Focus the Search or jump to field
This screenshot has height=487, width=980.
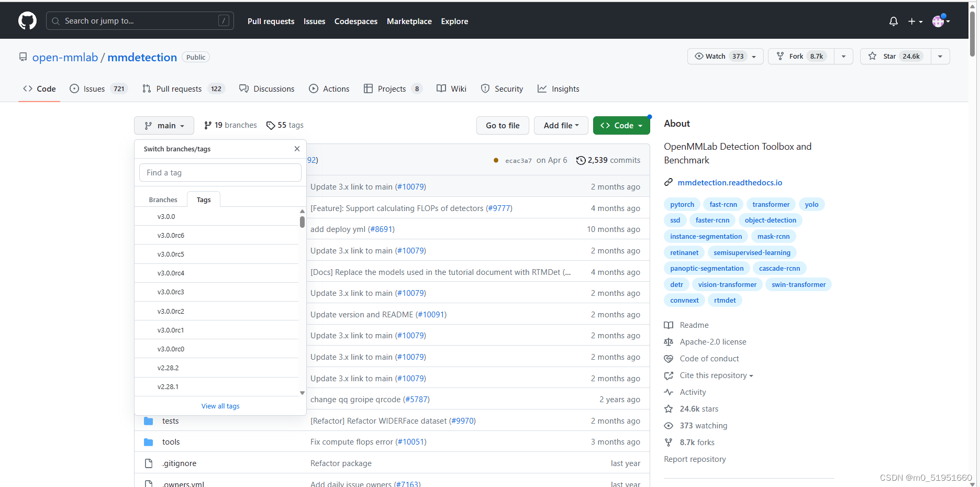[140, 21]
